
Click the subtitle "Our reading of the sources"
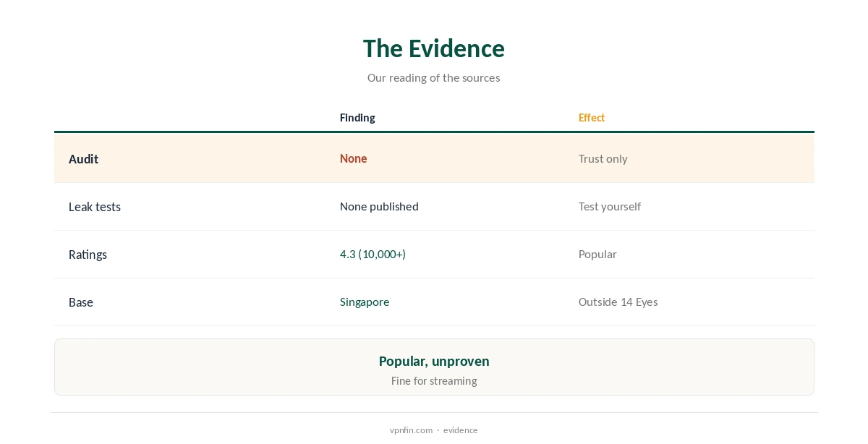pyautogui.click(x=434, y=77)
